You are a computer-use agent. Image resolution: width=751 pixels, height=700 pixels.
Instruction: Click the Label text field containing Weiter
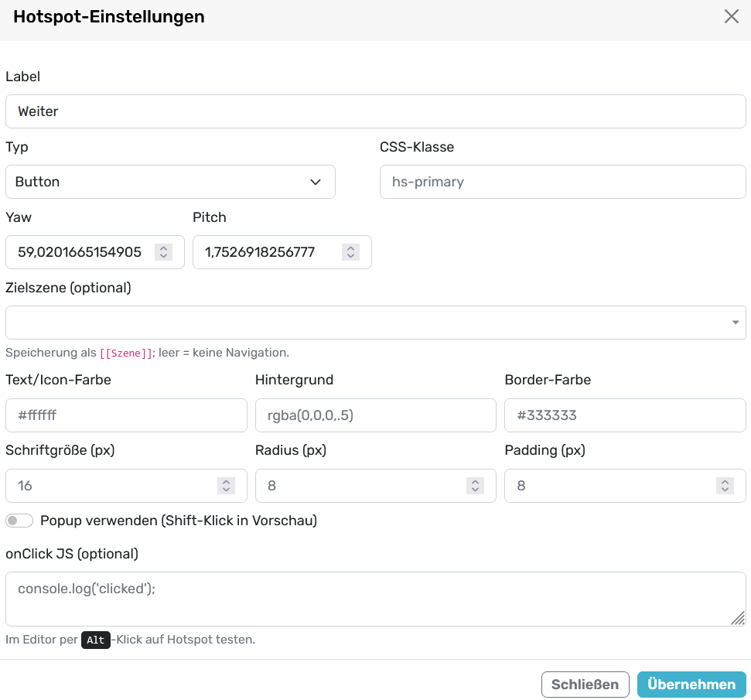click(x=375, y=111)
